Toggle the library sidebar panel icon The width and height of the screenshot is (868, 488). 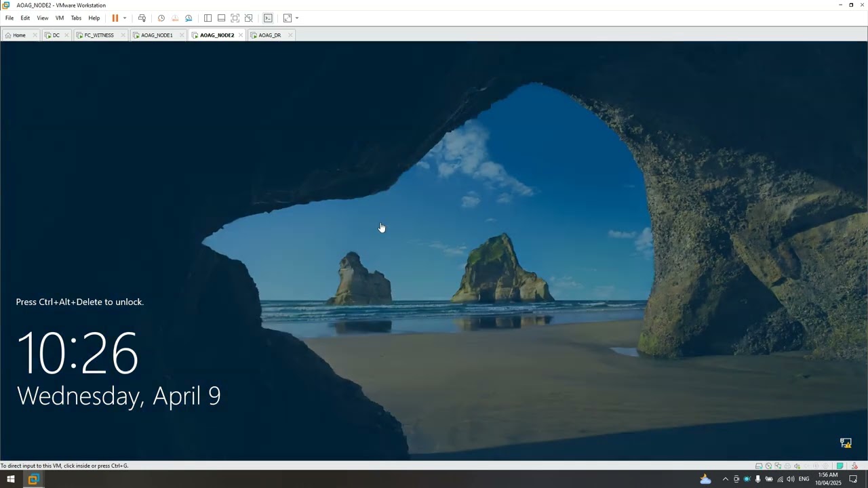click(208, 18)
